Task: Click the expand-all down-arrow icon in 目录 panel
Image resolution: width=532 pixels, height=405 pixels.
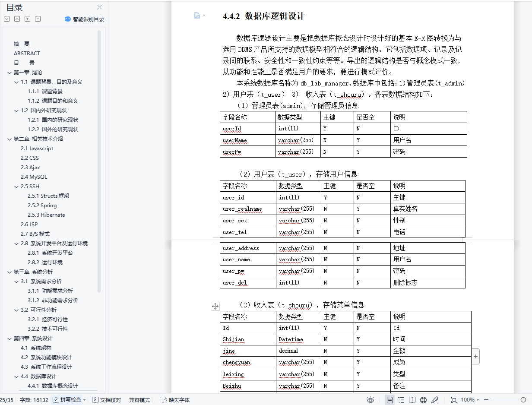Action: [x=6, y=19]
